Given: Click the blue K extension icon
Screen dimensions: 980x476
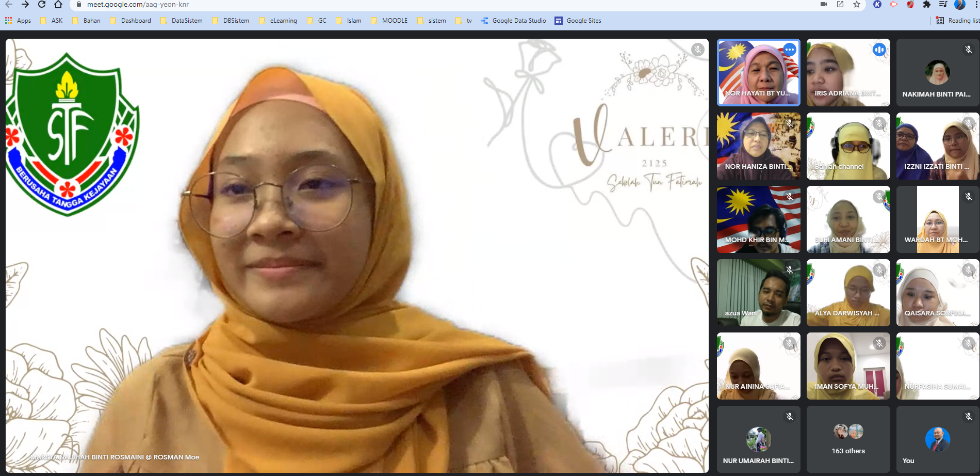Looking at the screenshot, I should point(877,5).
